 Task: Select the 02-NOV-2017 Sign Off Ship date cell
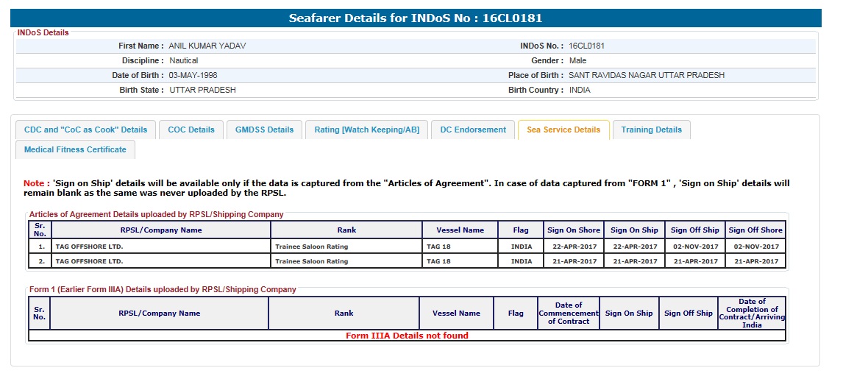coord(694,247)
